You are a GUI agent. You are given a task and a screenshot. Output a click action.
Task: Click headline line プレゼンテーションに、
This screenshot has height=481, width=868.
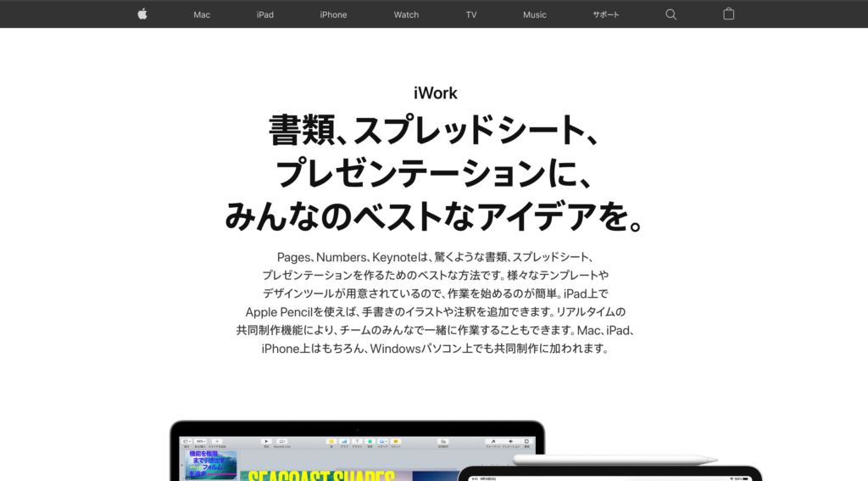pyautogui.click(x=434, y=173)
